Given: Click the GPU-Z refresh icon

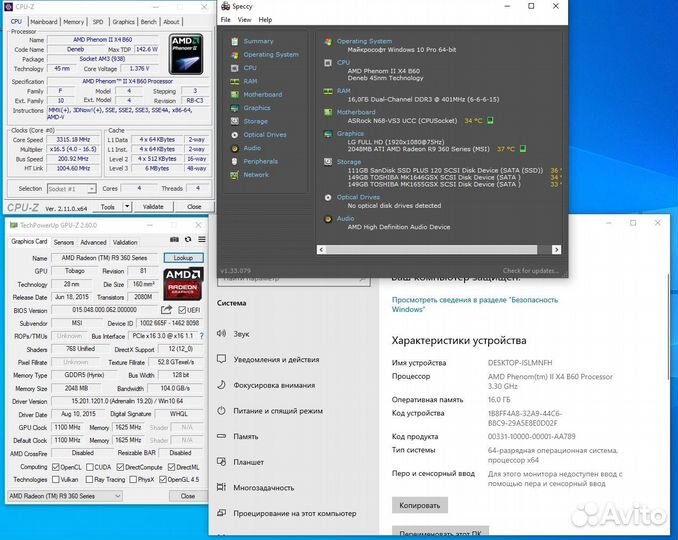Looking at the screenshot, I should 188,239.
